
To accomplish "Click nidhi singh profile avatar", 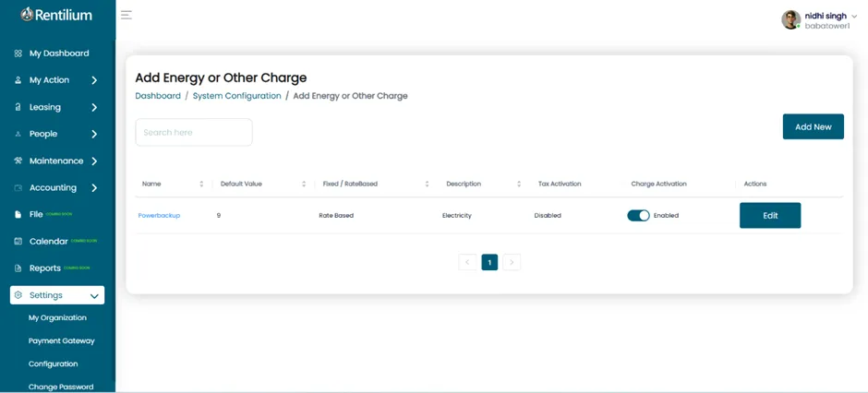I will pyautogui.click(x=790, y=20).
